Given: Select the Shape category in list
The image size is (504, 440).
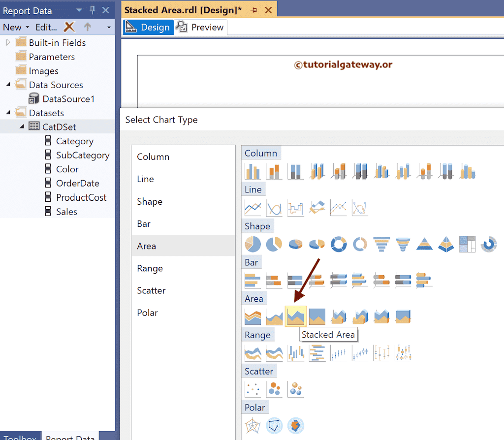Looking at the screenshot, I should tap(183, 201).
